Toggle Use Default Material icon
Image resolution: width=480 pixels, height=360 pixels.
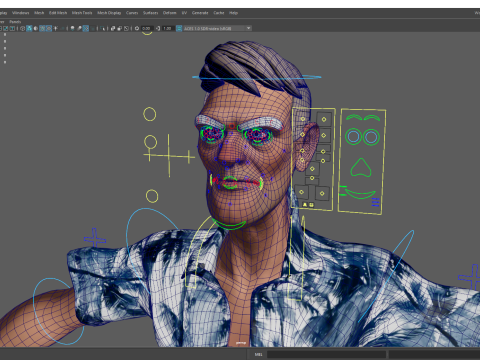36,28
